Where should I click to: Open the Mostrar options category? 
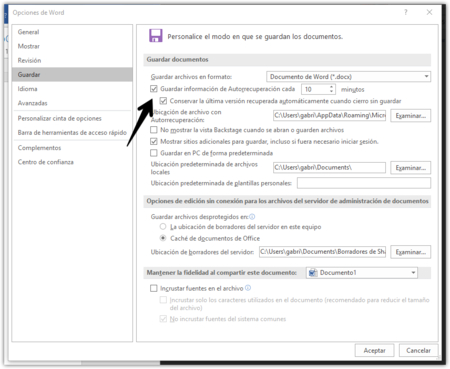point(72,46)
